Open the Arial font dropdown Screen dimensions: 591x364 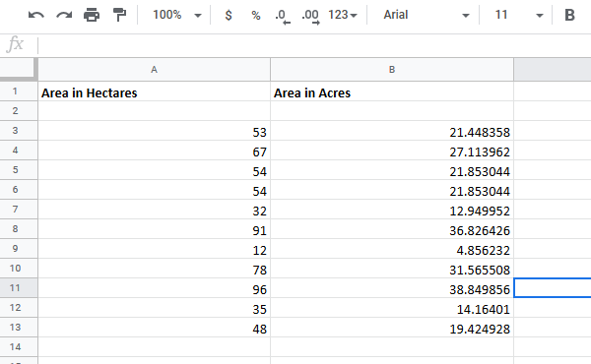[427, 15]
